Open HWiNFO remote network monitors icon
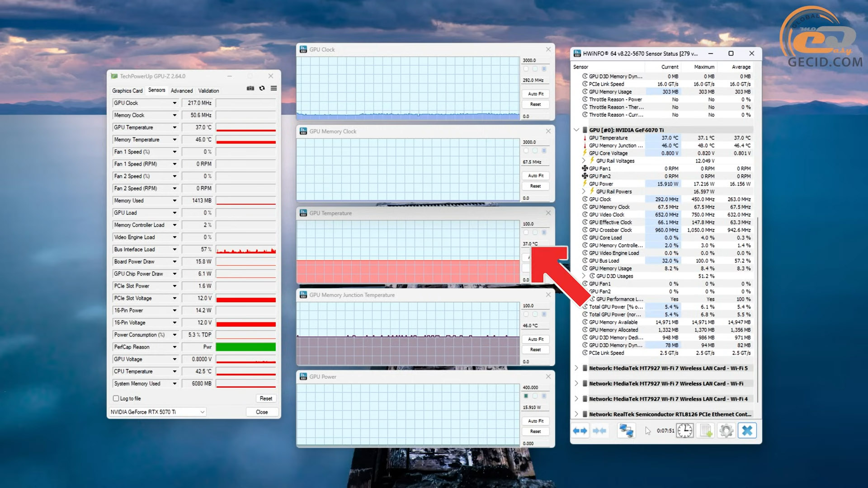Screen dimensions: 868x488 pyautogui.click(x=626, y=431)
